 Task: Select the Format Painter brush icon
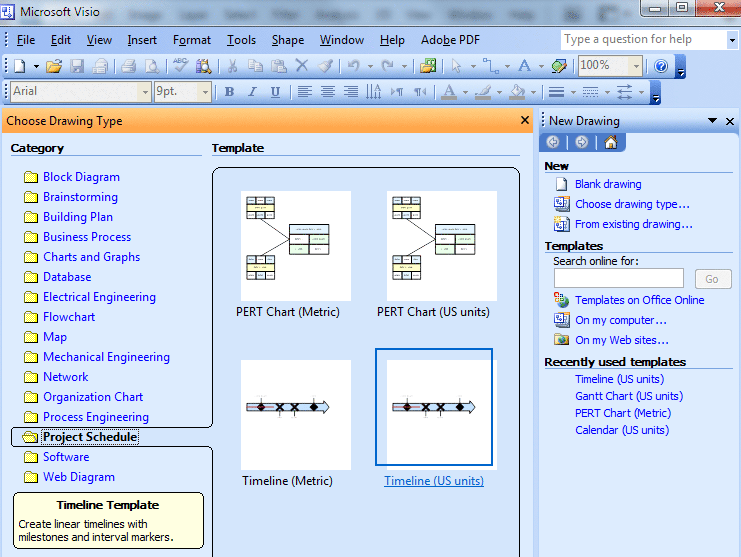point(326,66)
